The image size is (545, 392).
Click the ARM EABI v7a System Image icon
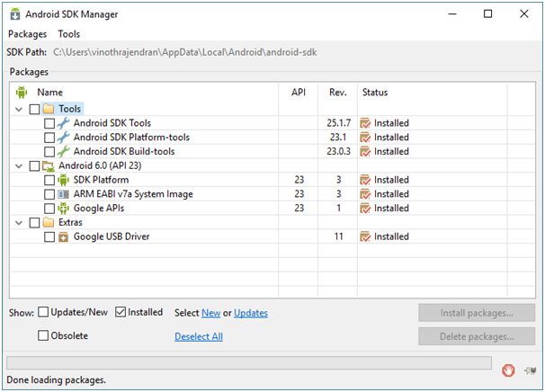click(x=63, y=194)
